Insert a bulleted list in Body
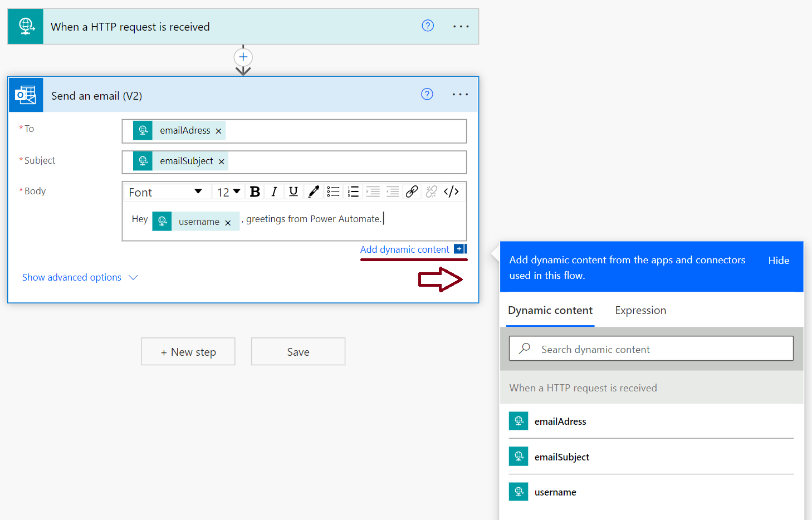This screenshot has height=520, width=812. tap(333, 192)
